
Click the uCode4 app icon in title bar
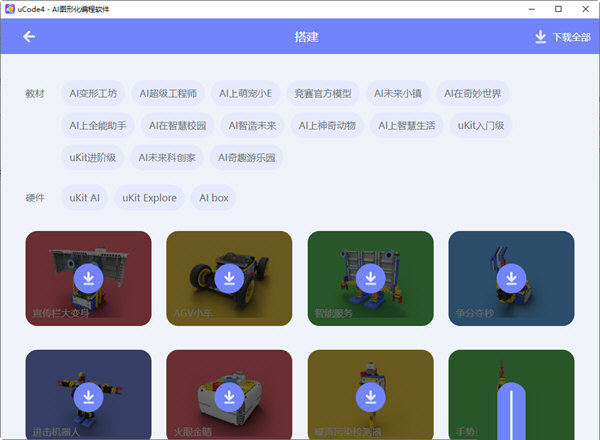[x=10, y=9]
